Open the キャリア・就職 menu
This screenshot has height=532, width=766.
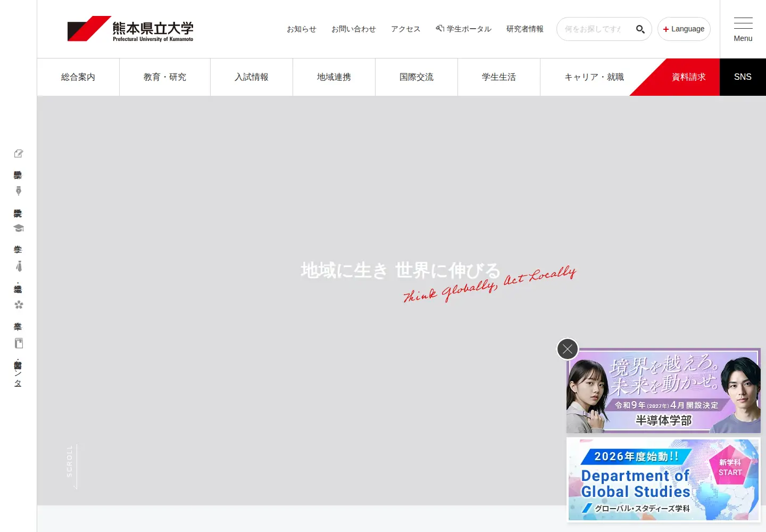coord(594,77)
